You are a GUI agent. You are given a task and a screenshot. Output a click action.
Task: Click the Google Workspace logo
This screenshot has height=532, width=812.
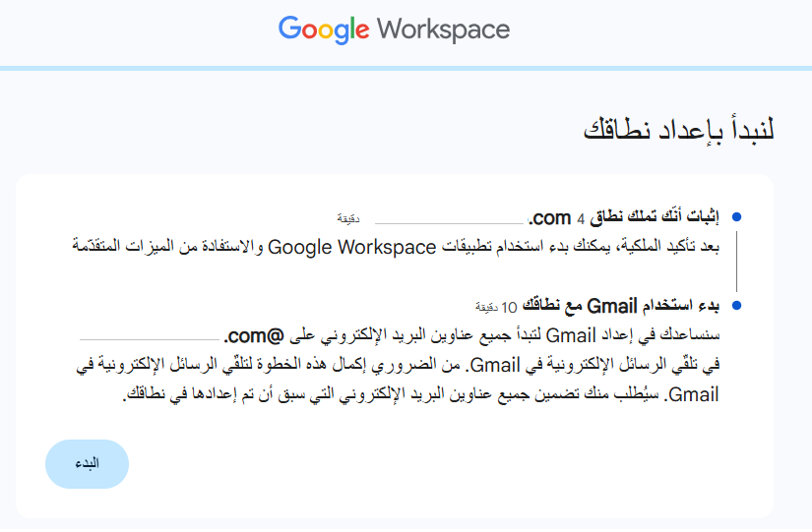coord(394,30)
